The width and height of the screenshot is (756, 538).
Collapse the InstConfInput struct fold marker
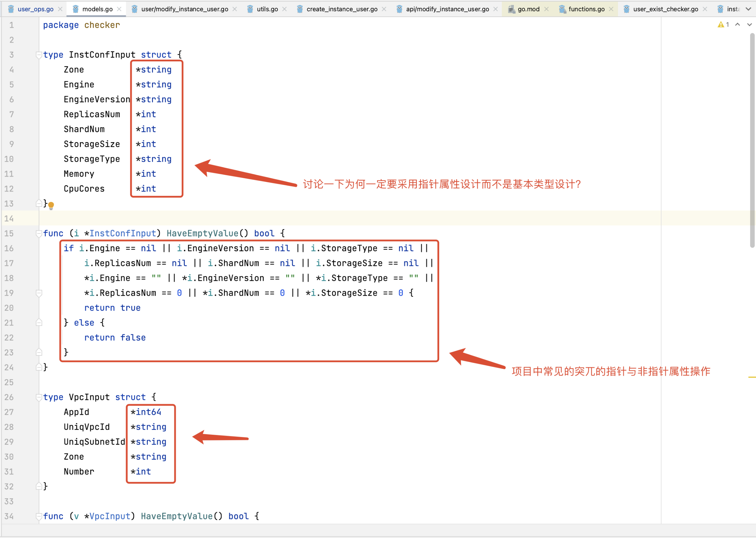tap(39, 55)
